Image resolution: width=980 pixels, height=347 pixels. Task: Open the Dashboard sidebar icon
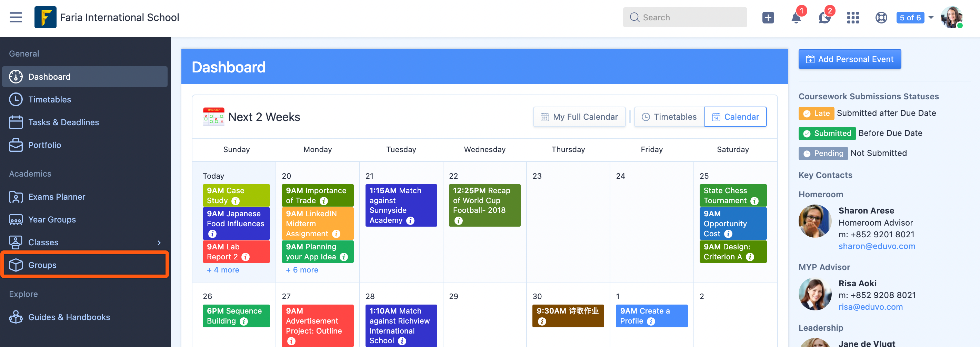tap(15, 77)
